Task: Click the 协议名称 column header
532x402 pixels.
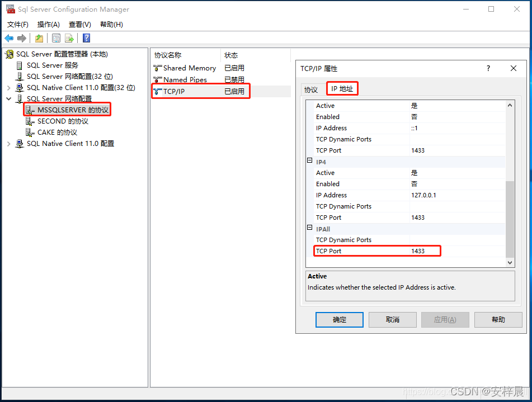Action: pos(186,55)
